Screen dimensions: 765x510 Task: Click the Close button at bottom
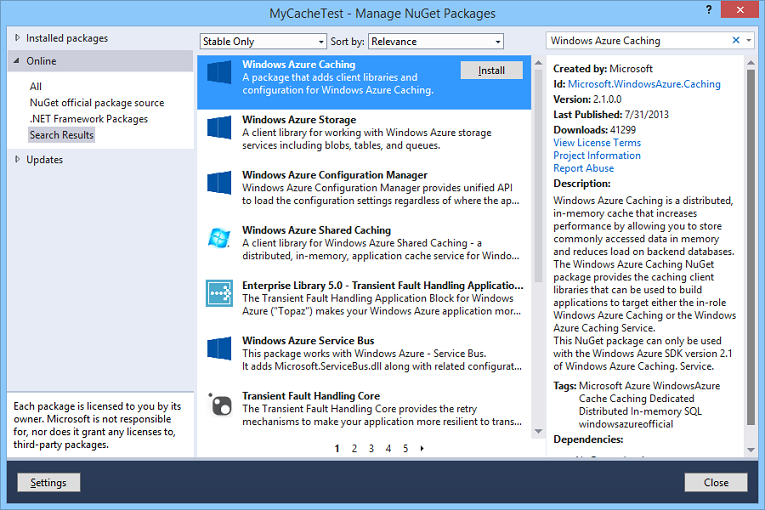(x=716, y=482)
